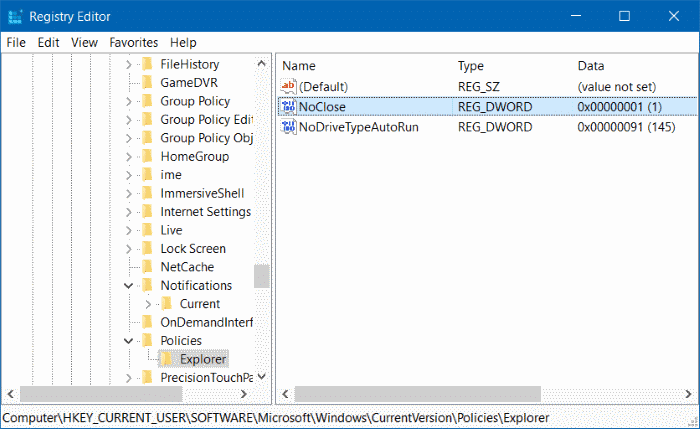Click the ime folder icon
Screen dimensions: 700x429
click(x=147, y=175)
